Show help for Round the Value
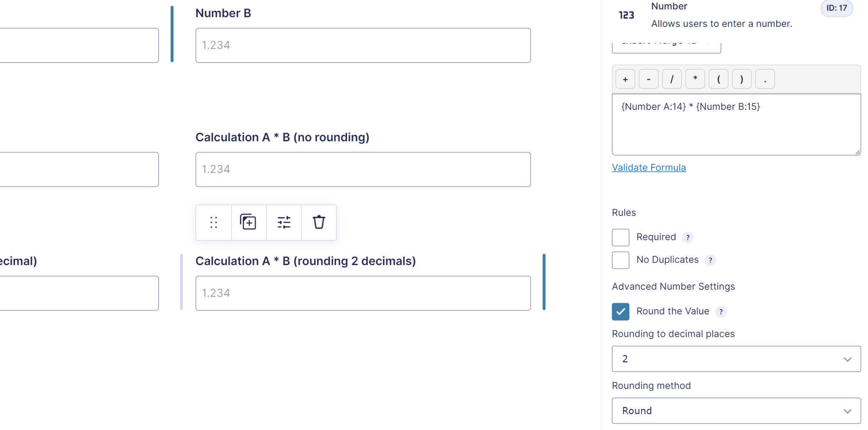The width and height of the screenshot is (868, 430). [721, 312]
